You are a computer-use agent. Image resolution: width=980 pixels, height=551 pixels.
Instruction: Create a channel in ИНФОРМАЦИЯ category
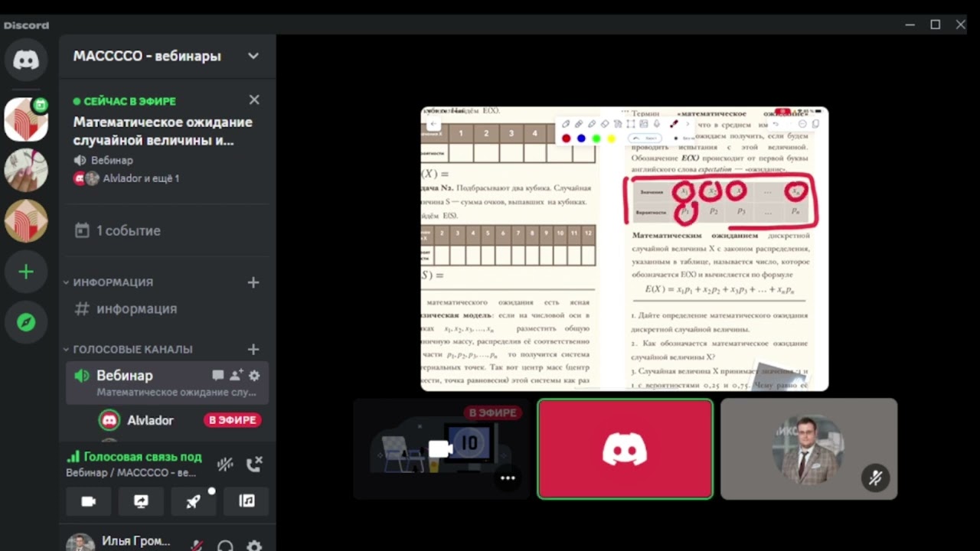pyautogui.click(x=253, y=282)
